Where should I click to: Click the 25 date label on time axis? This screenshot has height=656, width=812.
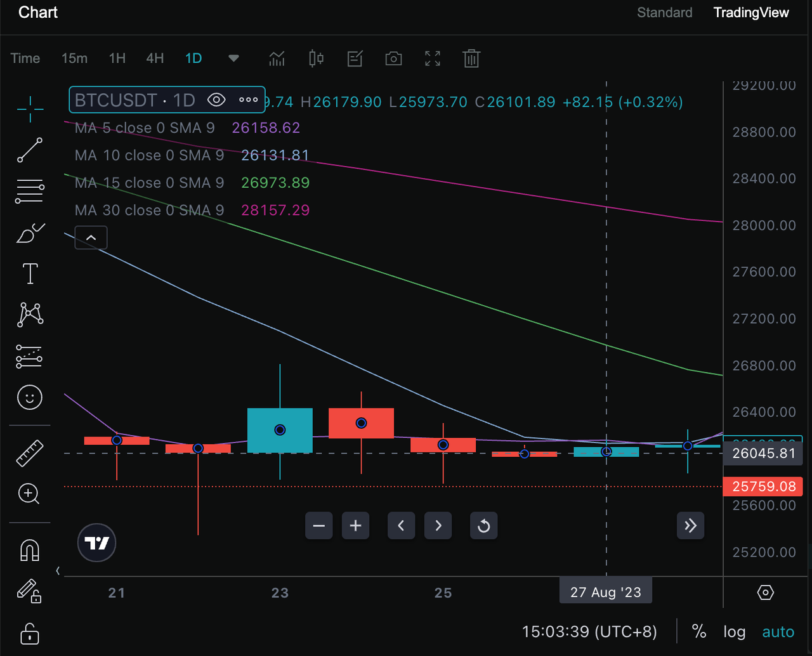tap(443, 593)
